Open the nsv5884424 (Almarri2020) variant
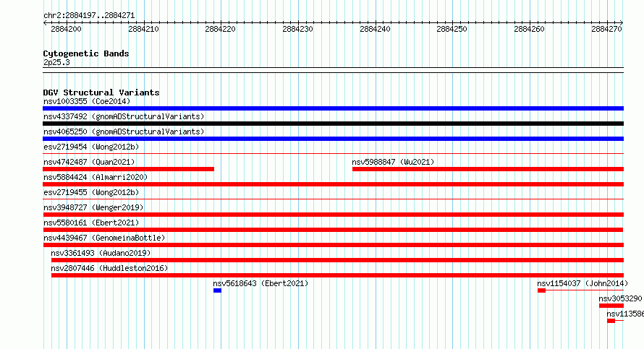The image size is (644, 349). click(96, 177)
